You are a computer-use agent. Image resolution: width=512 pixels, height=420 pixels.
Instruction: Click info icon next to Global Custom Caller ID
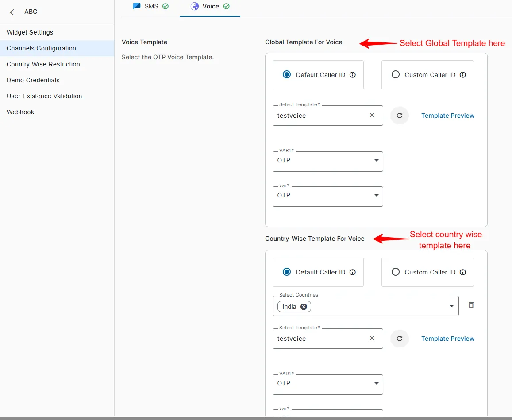point(463,75)
